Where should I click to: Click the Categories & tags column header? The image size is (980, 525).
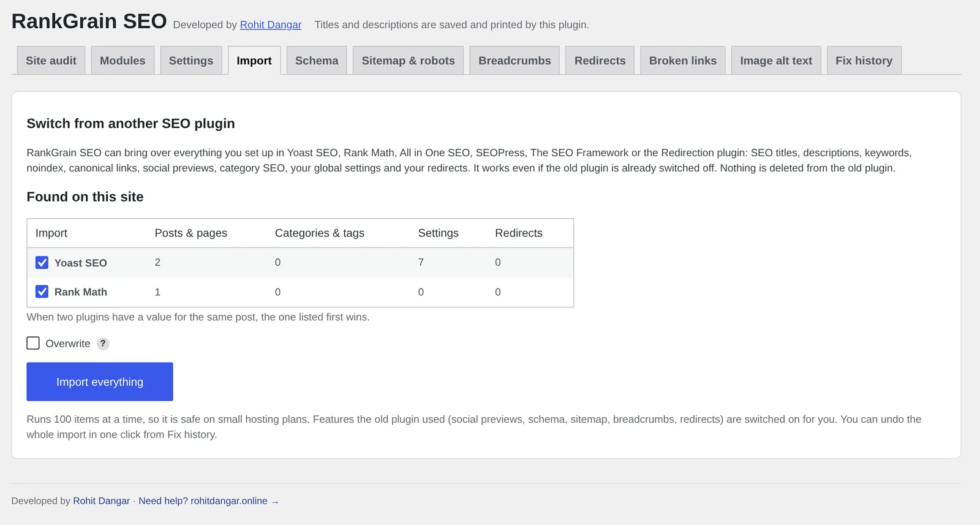tap(320, 233)
